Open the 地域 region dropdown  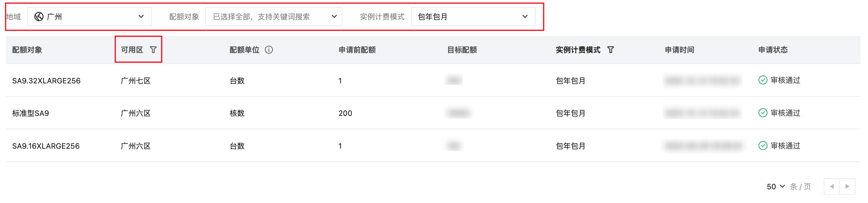[x=89, y=17]
